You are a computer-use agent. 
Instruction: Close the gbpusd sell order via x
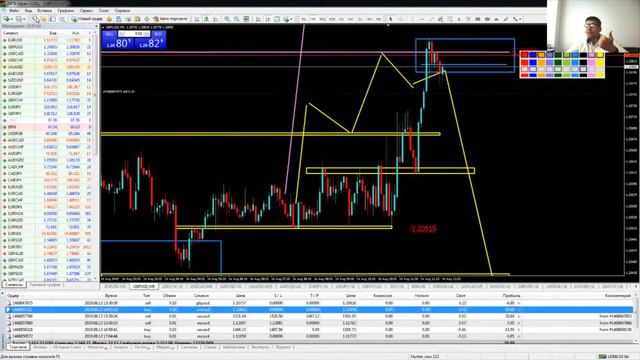(519, 303)
